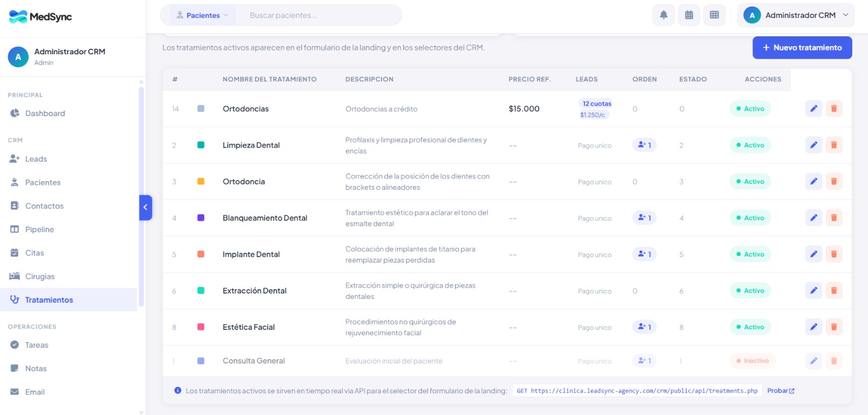The image size is (868, 415).
Task: Edit the Consulta General treatment
Action: [x=814, y=360]
